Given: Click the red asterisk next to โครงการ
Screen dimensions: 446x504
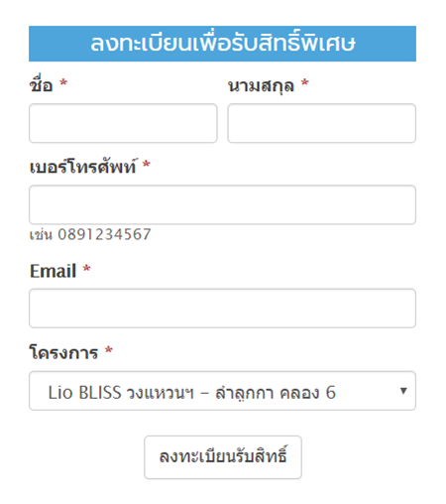Looking at the screenshot, I should (109, 350).
